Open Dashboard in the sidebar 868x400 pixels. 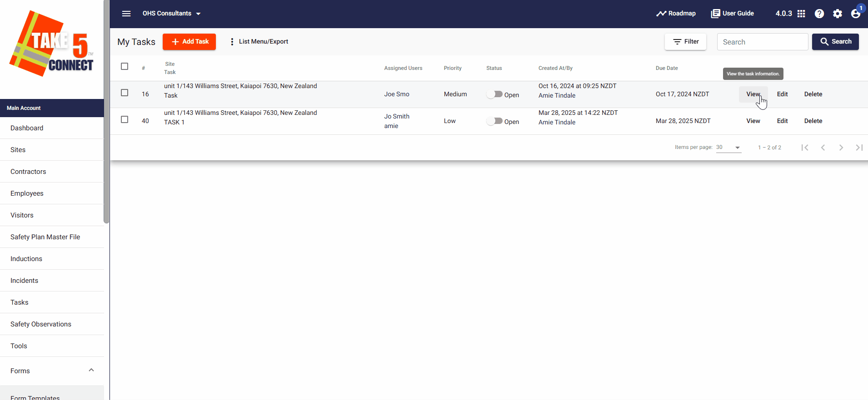[52, 128]
